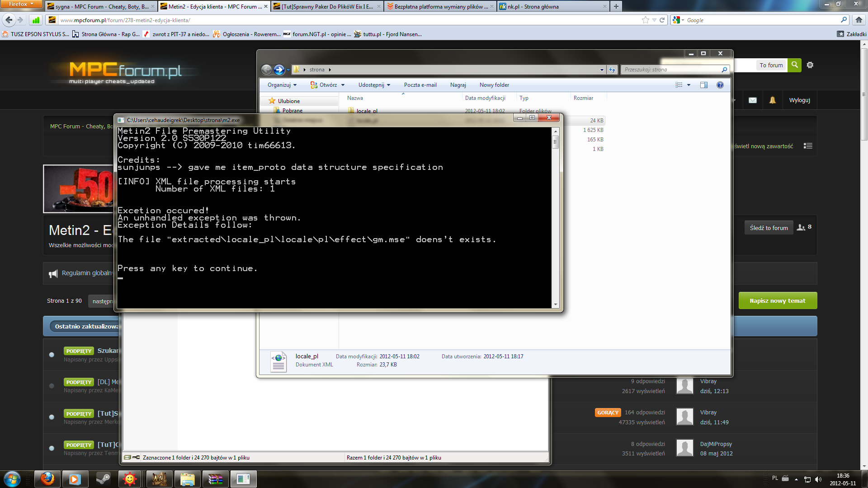Image resolution: width=868 pixels, height=488 pixels.
Task: Open Explorer help
Action: (720, 85)
